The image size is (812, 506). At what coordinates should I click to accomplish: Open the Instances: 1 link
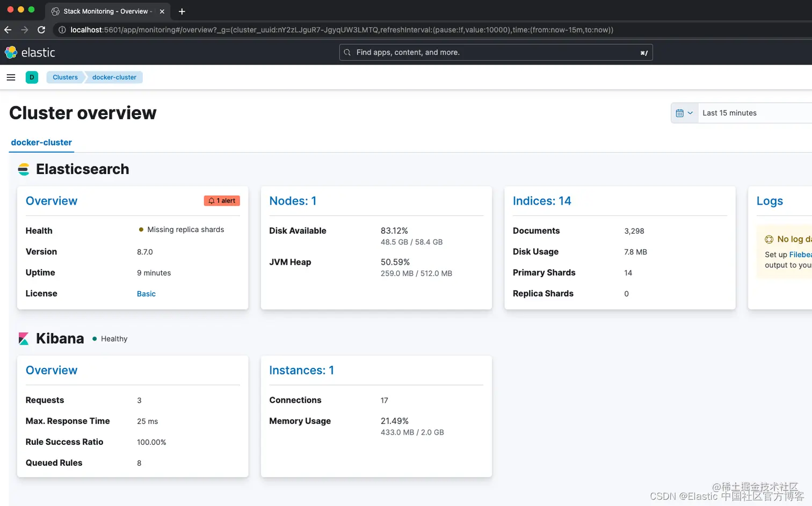coord(301,370)
